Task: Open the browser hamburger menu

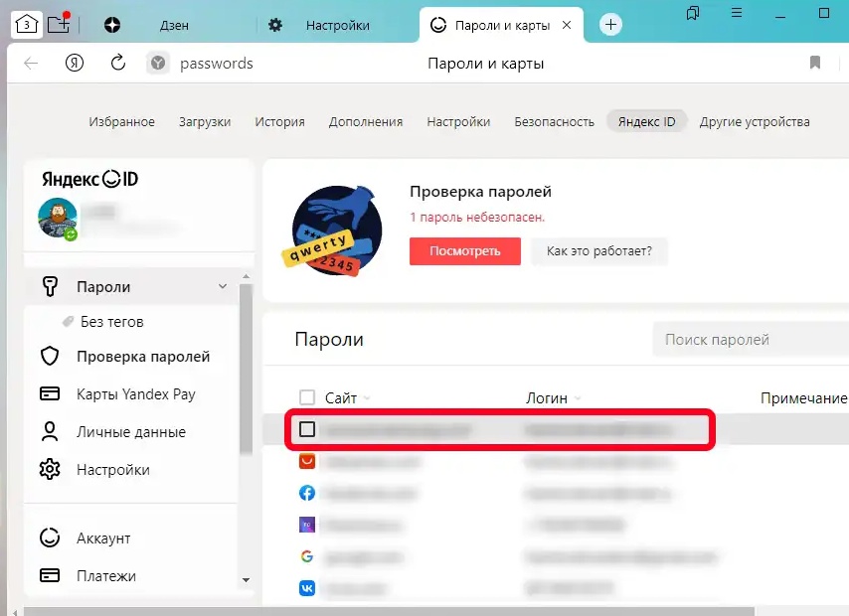Action: (737, 12)
